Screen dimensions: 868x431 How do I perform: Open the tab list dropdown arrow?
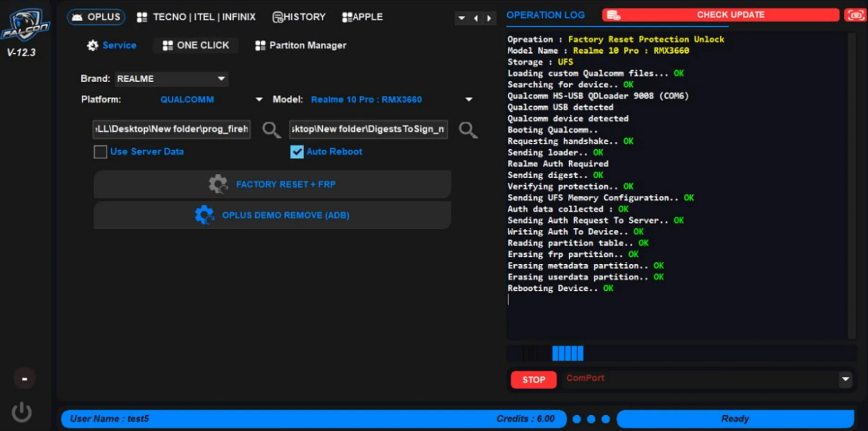[x=462, y=18]
